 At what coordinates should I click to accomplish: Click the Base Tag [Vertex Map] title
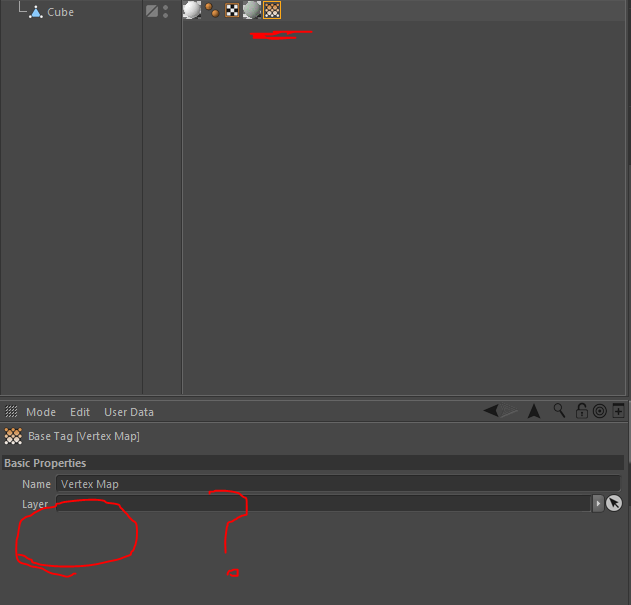84,436
